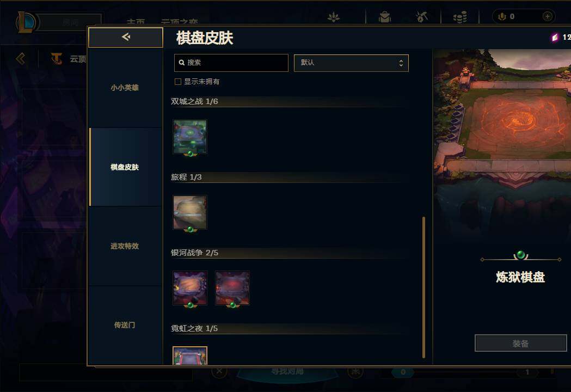Click the plus icon to add currency
Screen dimensions: 571x392
coord(548,16)
